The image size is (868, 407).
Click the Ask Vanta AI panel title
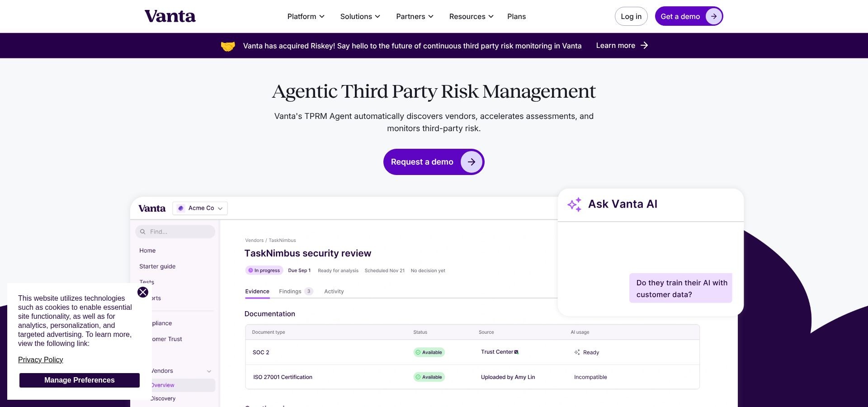tap(623, 204)
